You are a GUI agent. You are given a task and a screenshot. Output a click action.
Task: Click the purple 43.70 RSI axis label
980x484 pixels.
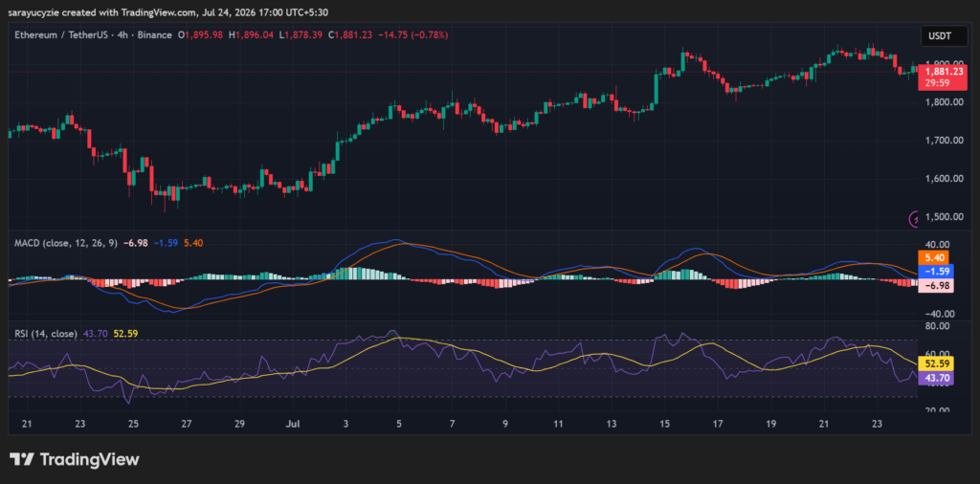[935, 377]
